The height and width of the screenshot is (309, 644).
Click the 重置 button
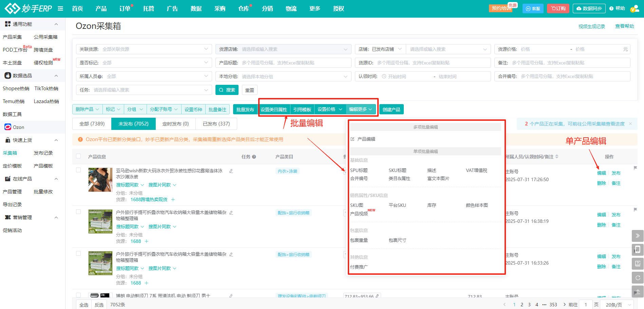click(x=250, y=90)
